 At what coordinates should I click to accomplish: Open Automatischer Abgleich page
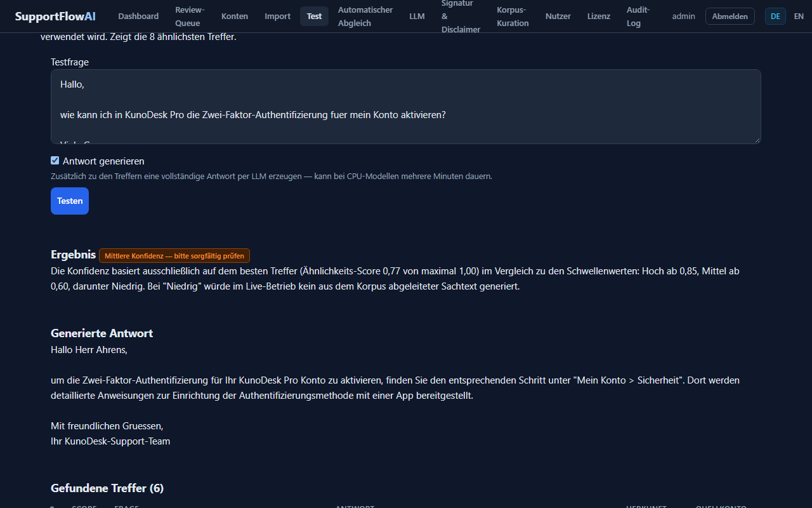365,17
